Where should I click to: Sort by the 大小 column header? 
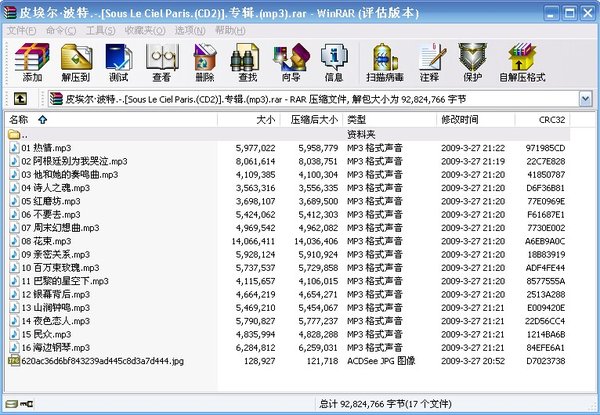249,120
